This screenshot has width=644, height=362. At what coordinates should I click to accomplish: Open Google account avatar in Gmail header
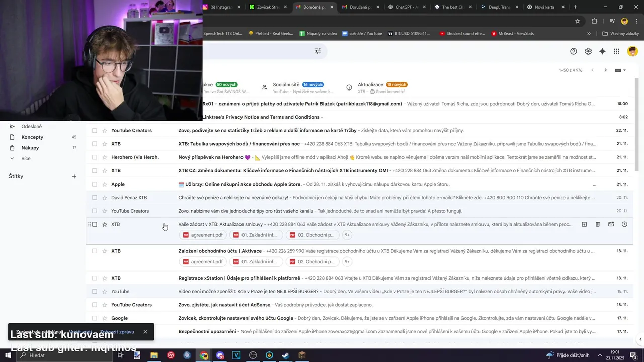pos(632,51)
